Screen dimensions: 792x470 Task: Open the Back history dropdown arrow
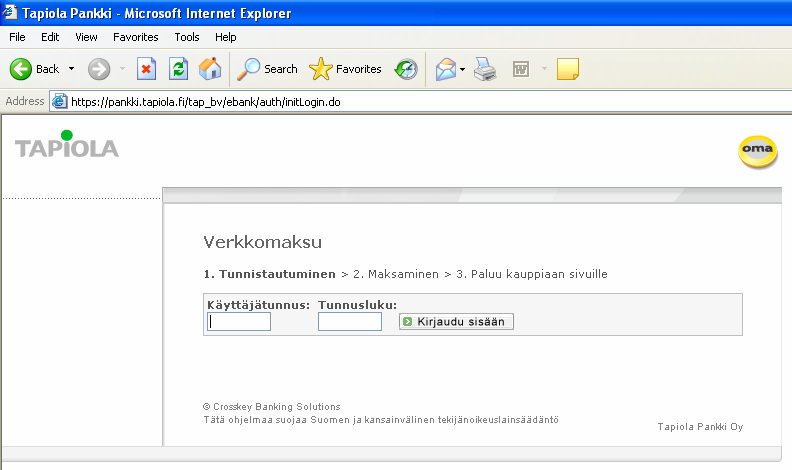click(72, 69)
